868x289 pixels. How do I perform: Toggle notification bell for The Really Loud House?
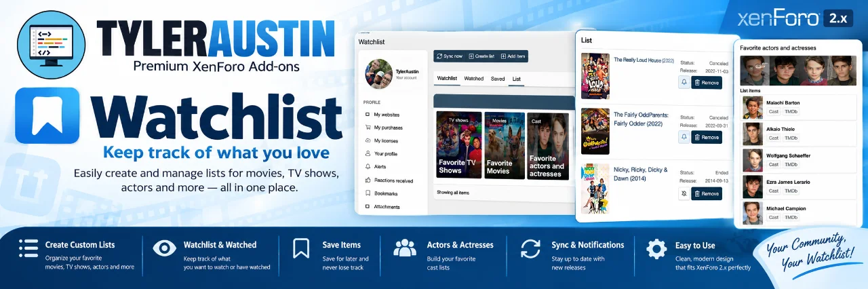point(684,82)
